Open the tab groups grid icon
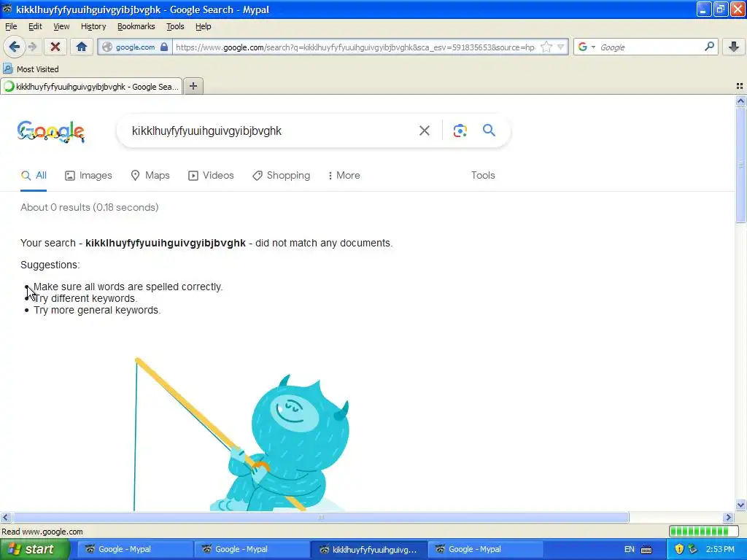The height and width of the screenshot is (560, 747). tap(740, 86)
